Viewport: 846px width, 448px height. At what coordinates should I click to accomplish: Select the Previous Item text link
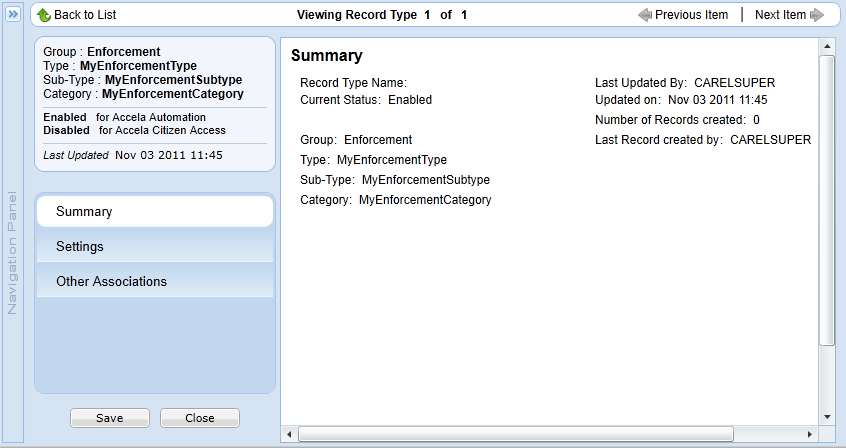click(x=691, y=15)
